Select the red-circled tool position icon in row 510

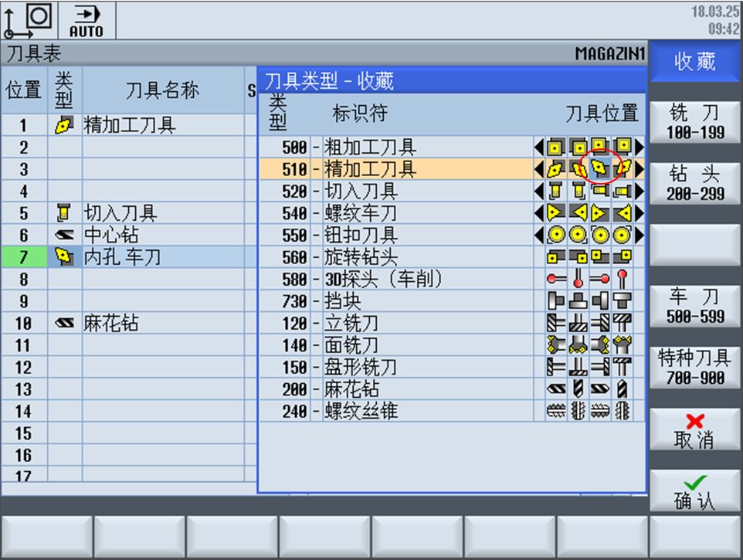(x=600, y=168)
